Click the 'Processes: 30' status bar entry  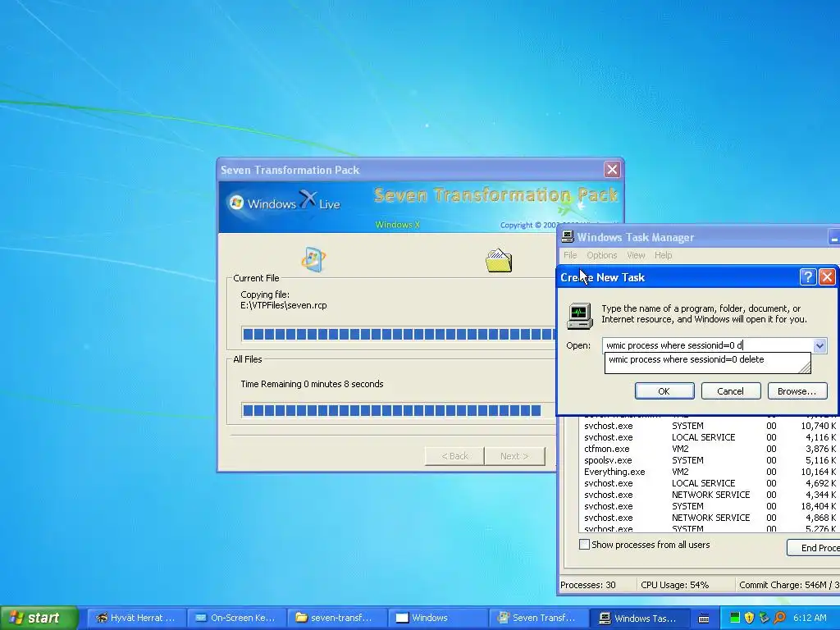(597, 585)
